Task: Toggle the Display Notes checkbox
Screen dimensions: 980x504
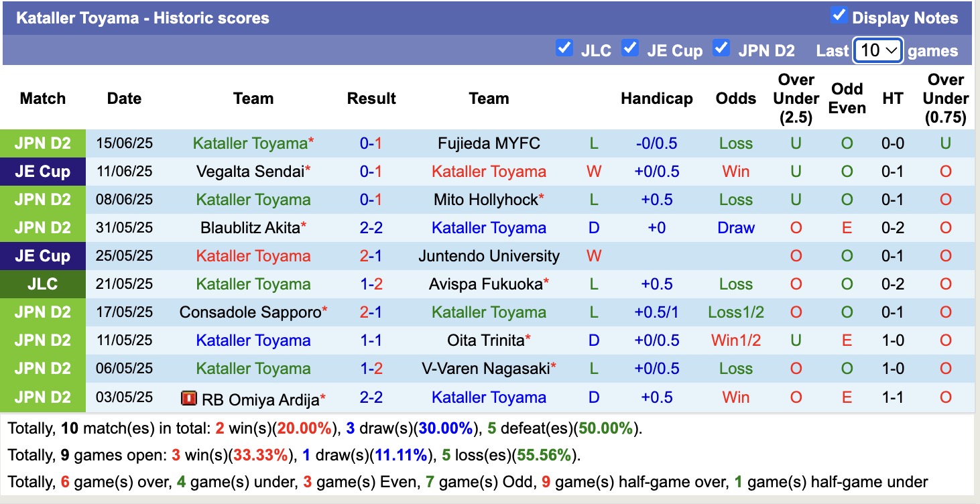Action: click(839, 15)
